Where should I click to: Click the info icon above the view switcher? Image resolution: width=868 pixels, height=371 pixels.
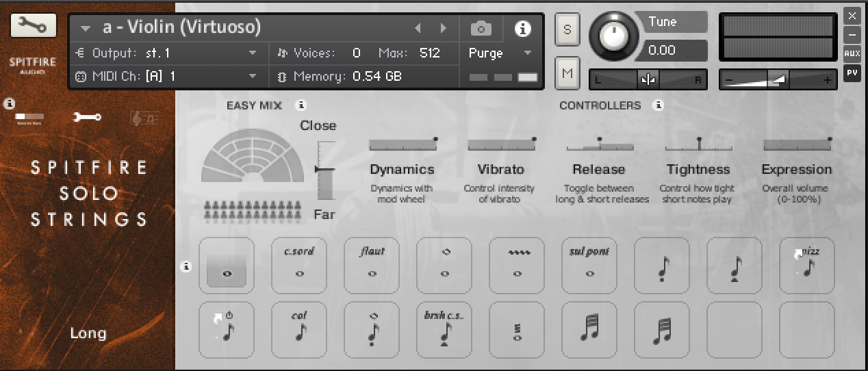(x=9, y=104)
